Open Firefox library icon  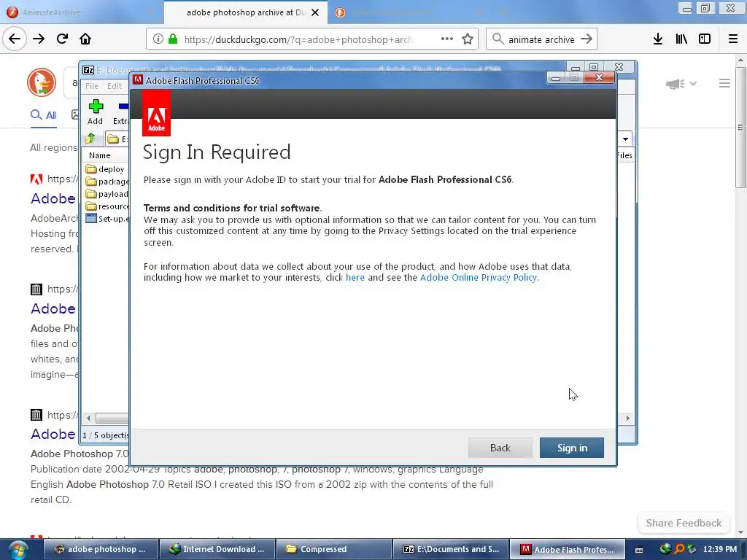(681, 39)
